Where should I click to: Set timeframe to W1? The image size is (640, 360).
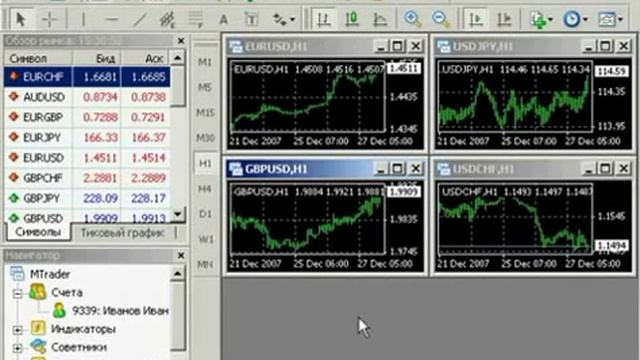(x=205, y=239)
